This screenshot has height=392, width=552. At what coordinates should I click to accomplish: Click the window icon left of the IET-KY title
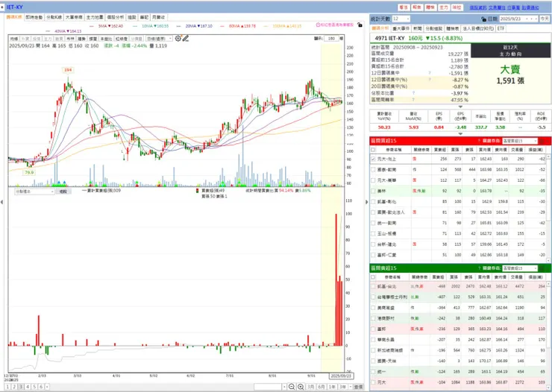click(x=3, y=7)
